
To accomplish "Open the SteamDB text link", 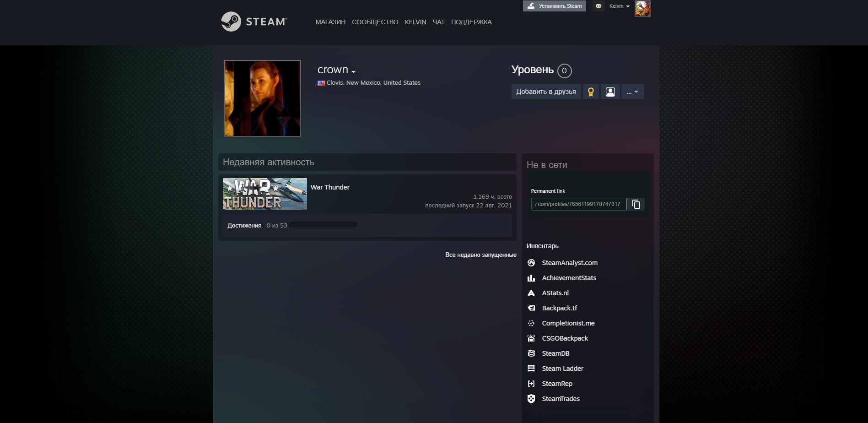I will (555, 353).
